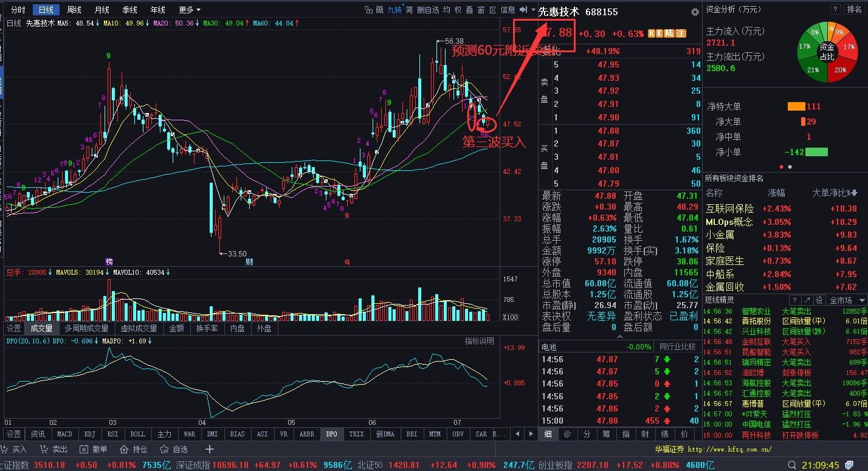Image resolution: width=868 pixels, height=471 pixels.
Task: Switch to the 价 price tab
Action: tap(684, 434)
